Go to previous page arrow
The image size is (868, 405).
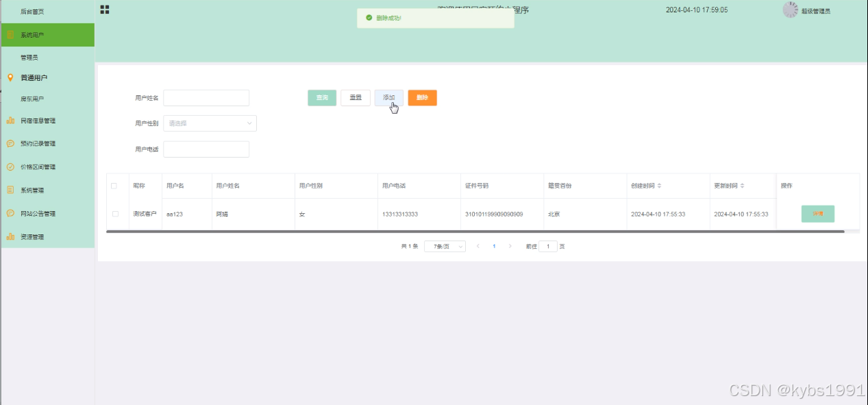478,246
